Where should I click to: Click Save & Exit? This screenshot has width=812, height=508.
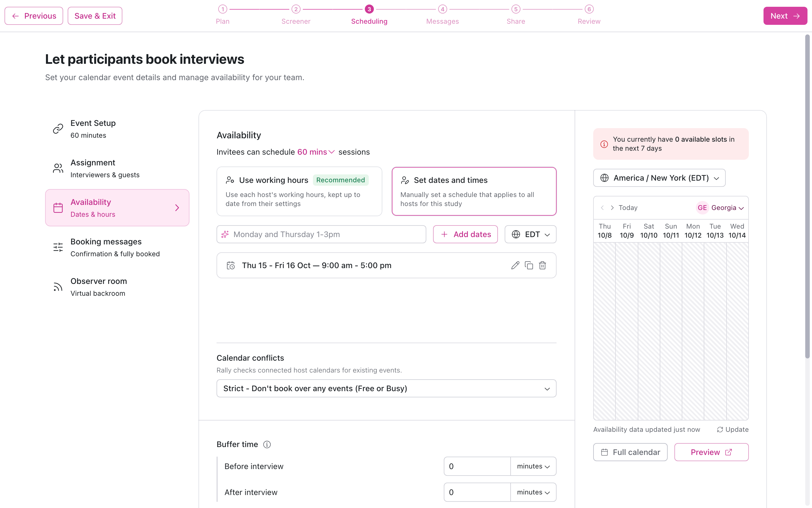[x=95, y=16]
